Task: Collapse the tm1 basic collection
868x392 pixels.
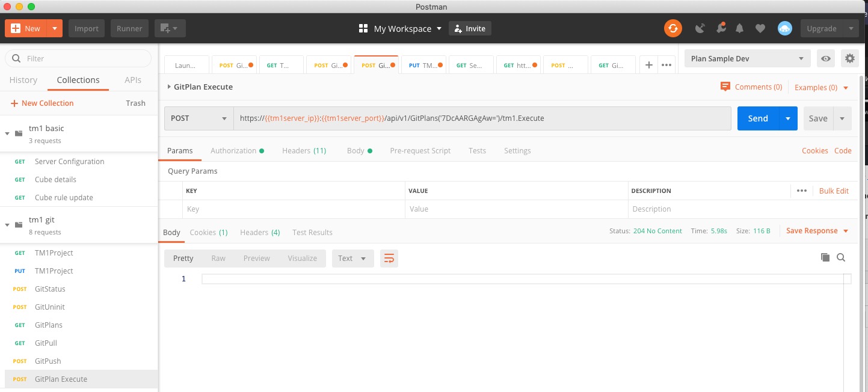Action: [7, 133]
